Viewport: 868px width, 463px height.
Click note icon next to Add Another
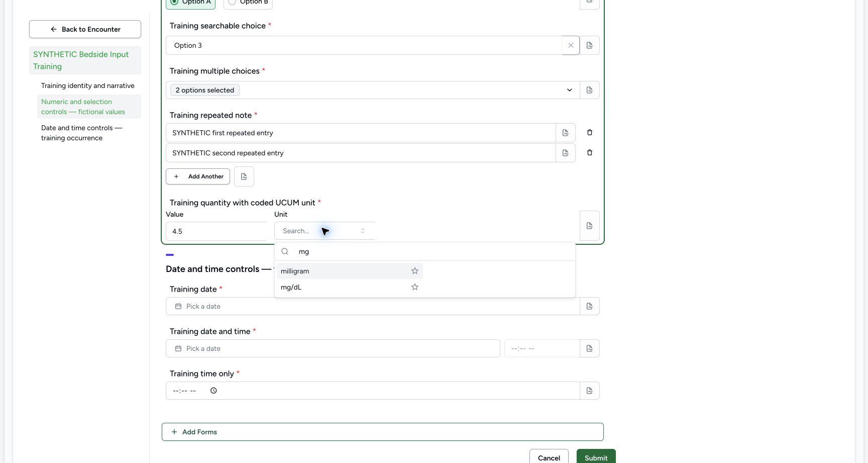tap(244, 176)
